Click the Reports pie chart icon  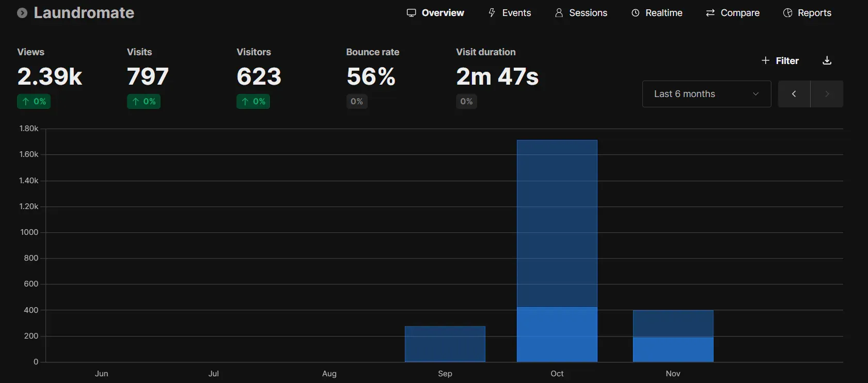tap(787, 13)
